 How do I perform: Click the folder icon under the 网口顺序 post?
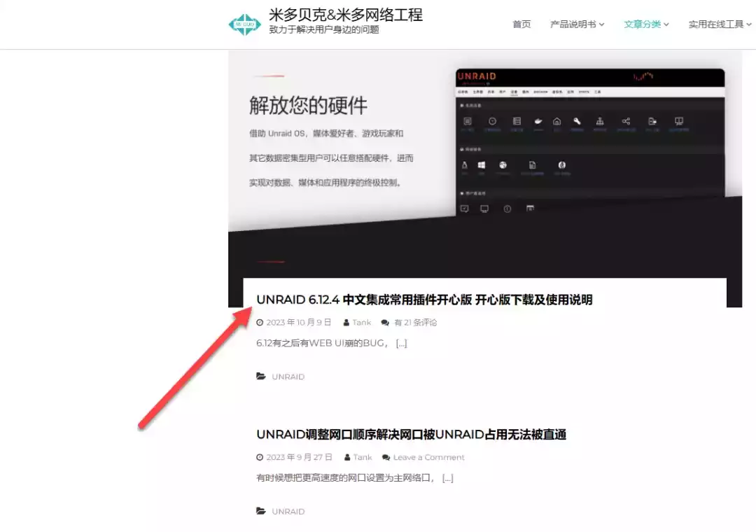coord(261,511)
